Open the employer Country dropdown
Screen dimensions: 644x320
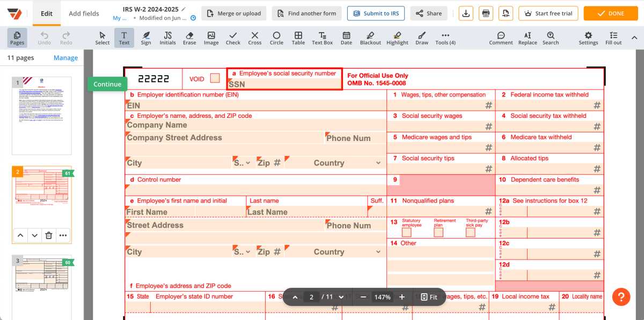[x=333, y=163]
